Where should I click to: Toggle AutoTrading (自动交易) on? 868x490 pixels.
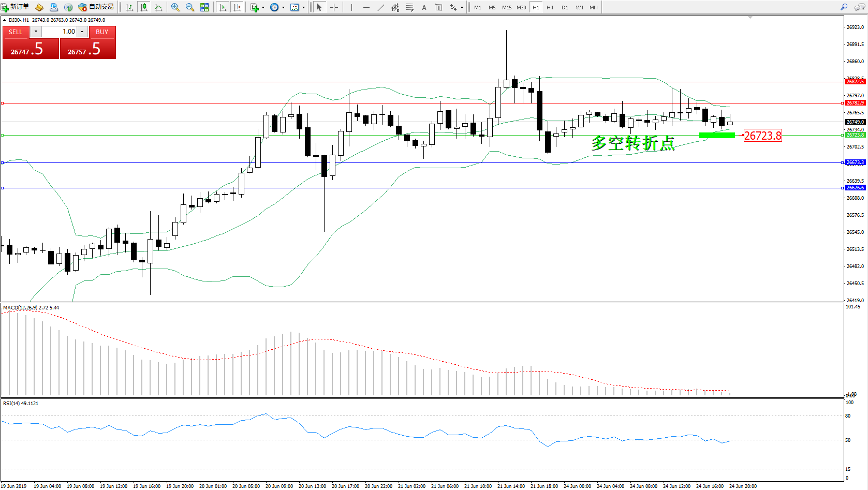[96, 7]
